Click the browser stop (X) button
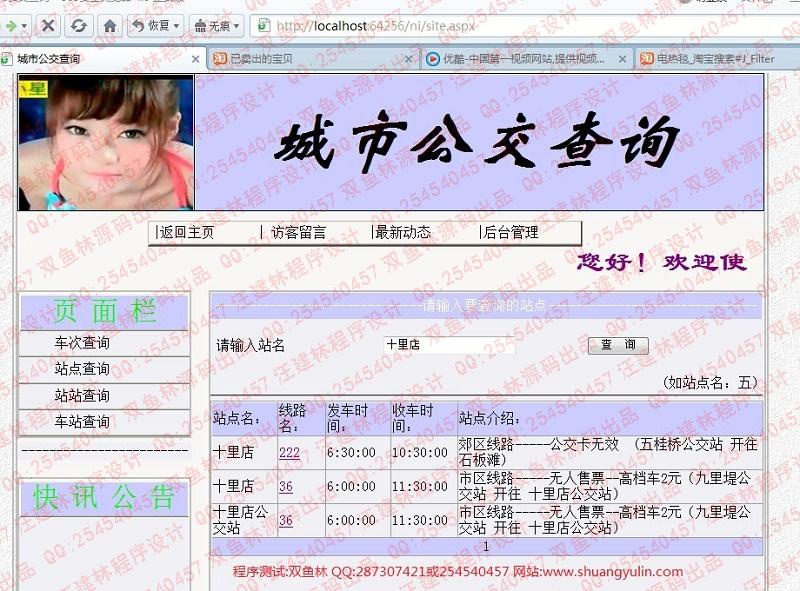The width and height of the screenshot is (800, 591). pos(48,26)
